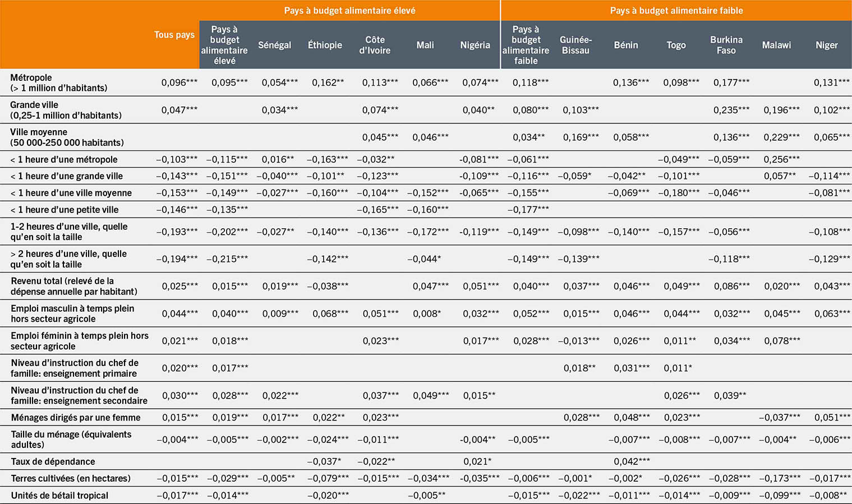This screenshot has width=852, height=504.
Task: Select the Togo column header
Action: pyautogui.click(x=676, y=45)
